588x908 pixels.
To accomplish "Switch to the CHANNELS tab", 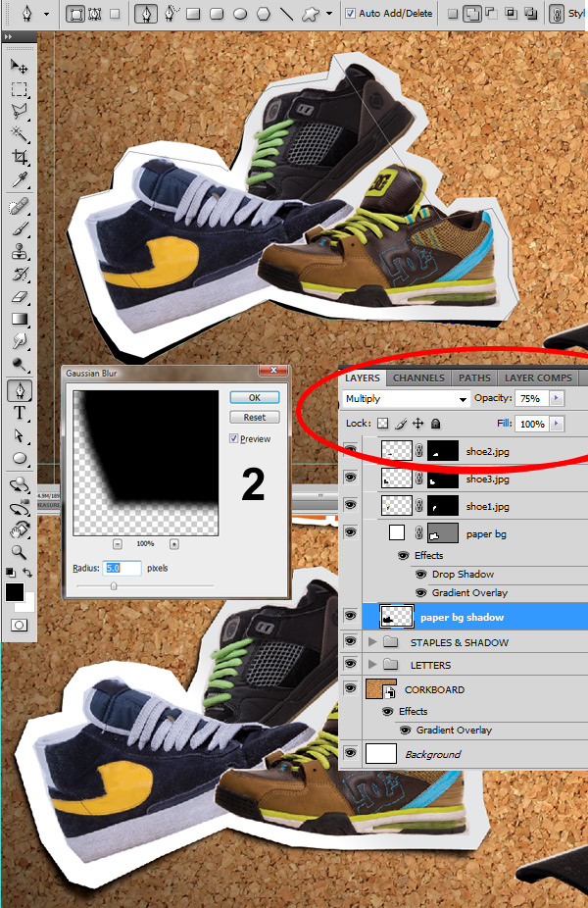I will pos(419,378).
